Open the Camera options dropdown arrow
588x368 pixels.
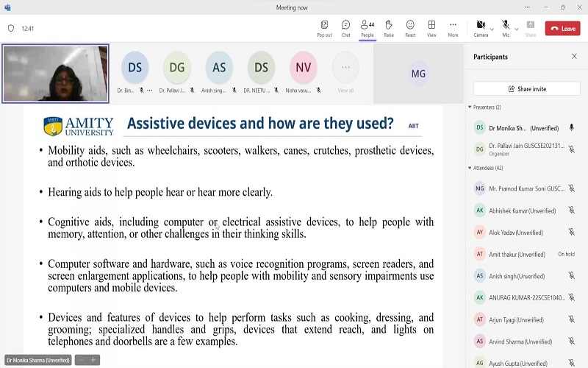point(492,29)
